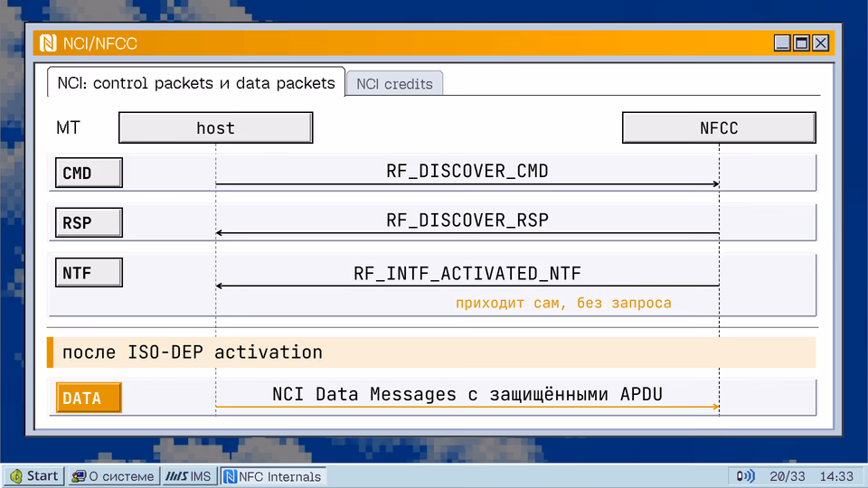Viewport: 868px width, 488px height.
Task: Switch to the NCI credits tab
Action: [x=394, y=84]
